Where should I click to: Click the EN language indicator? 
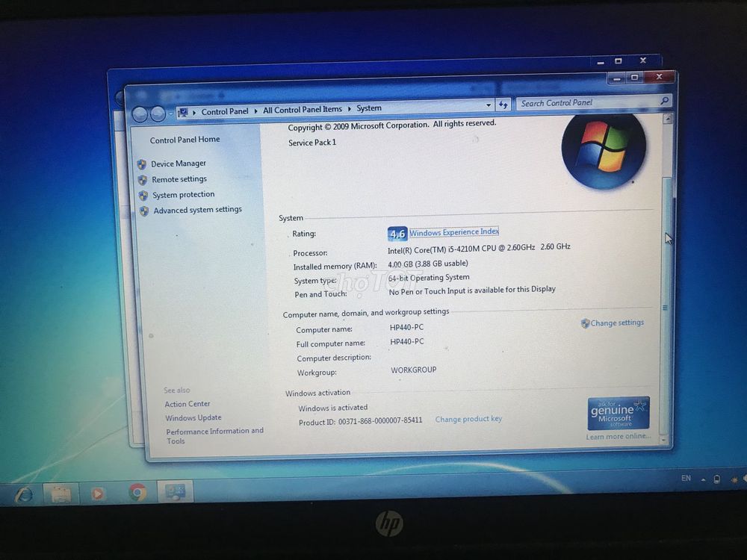[686, 478]
